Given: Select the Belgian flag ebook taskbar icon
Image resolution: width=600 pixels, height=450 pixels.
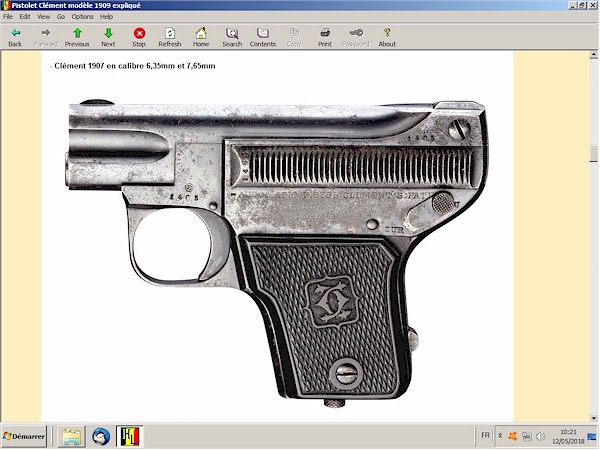Looking at the screenshot, I should 130,437.
